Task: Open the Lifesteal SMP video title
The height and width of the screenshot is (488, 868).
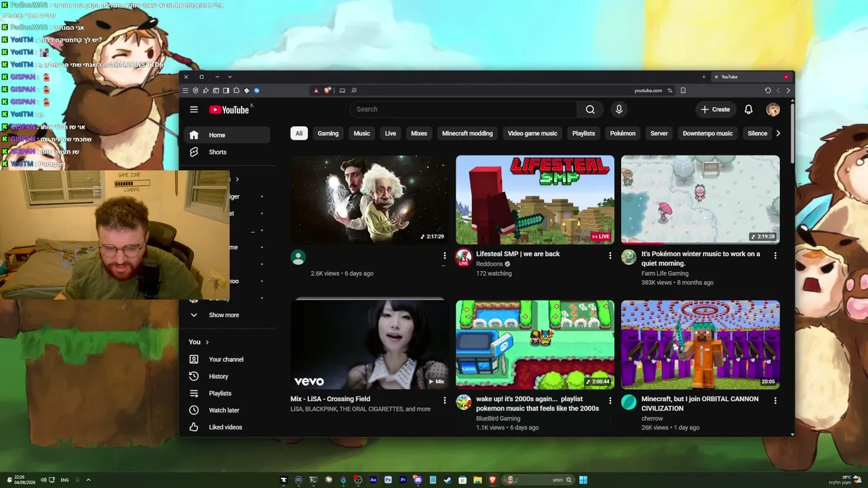Action: coord(518,254)
